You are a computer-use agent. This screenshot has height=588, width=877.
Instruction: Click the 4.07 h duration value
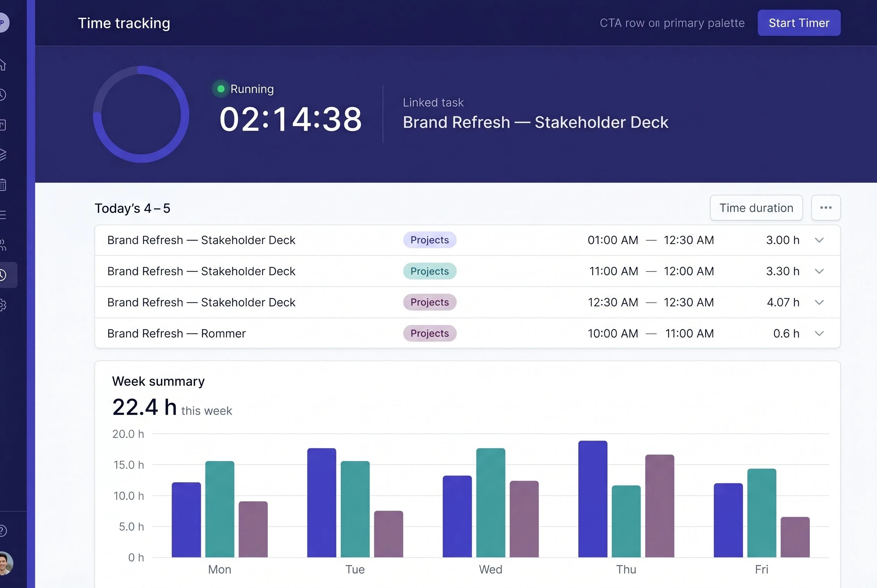click(x=783, y=302)
